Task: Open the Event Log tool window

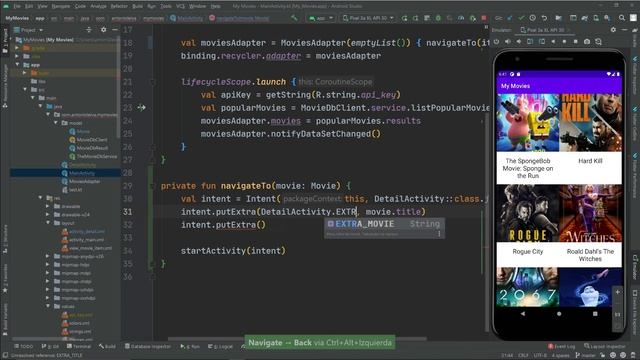Action: pos(561,346)
